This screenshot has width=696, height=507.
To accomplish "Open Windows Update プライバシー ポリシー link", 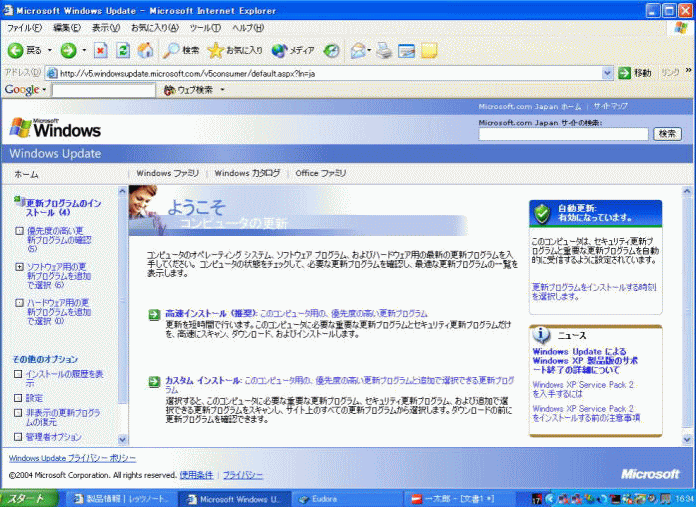I will click(x=72, y=459).
